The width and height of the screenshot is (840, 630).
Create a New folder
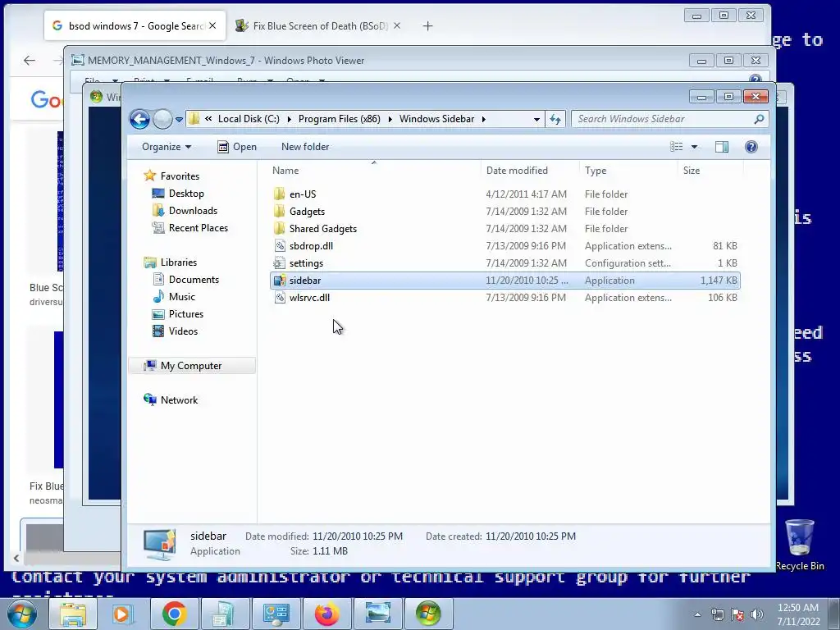coord(305,147)
